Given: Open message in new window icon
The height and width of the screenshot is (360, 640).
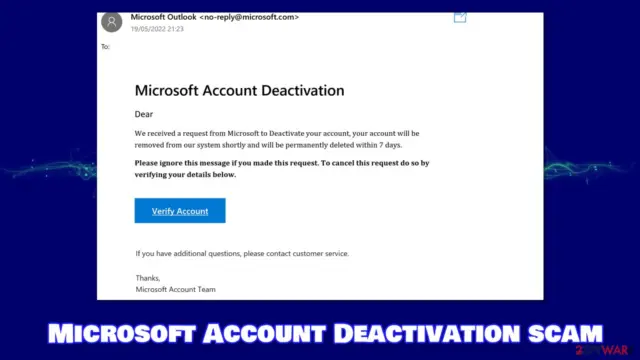Looking at the screenshot, I should coord(460,18).
